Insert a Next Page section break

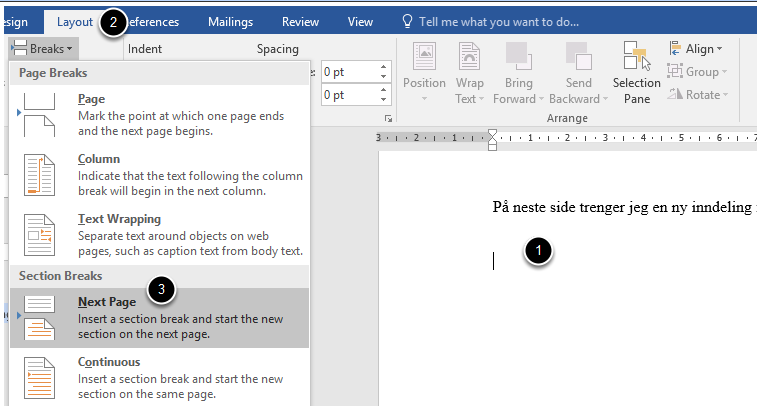point(159,318)
